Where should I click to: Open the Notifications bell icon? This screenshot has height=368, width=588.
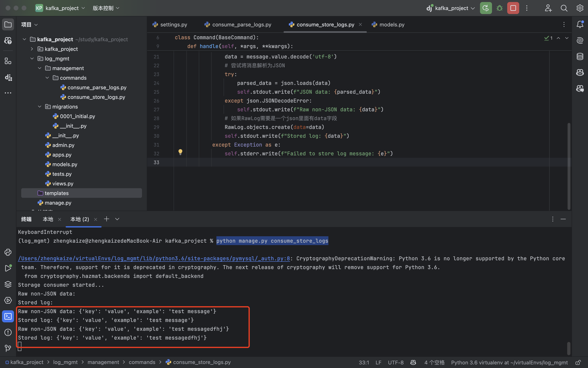[580, 24]
